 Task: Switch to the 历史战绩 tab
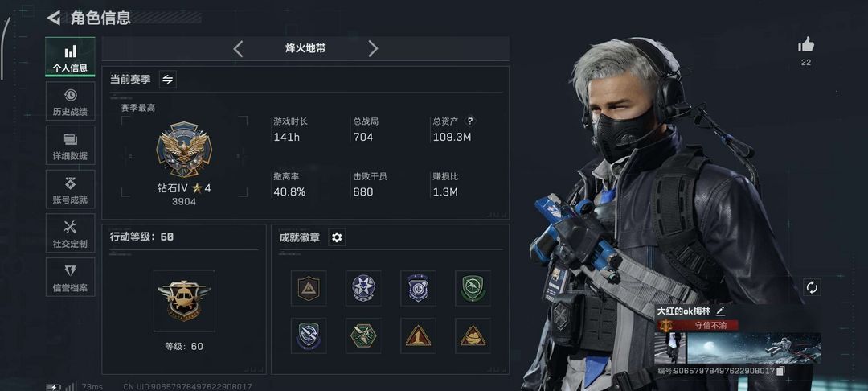pyautogui.click(x=70, y=101)
